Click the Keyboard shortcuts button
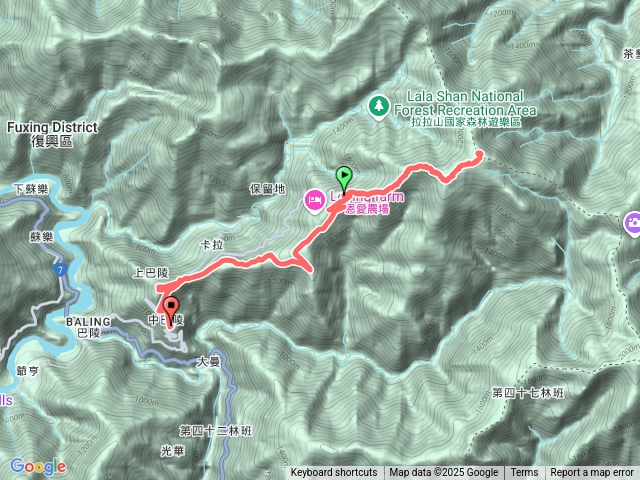 (x=334, y=473)
